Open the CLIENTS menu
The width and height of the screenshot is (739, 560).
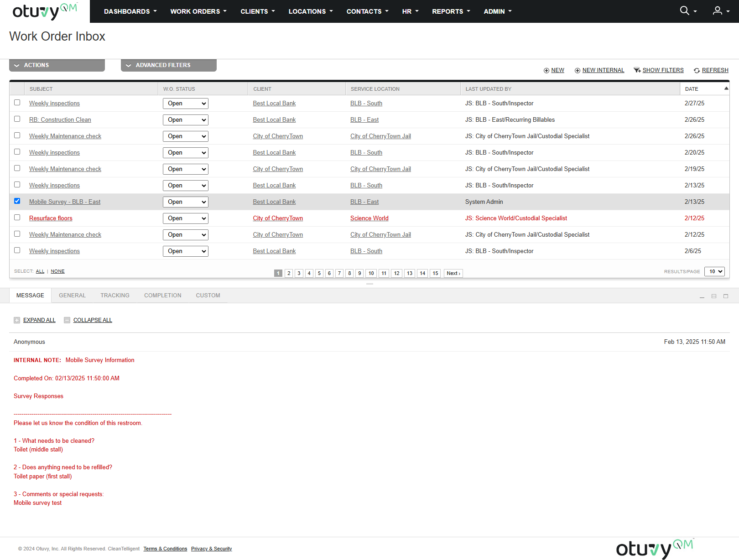pyautogui.click(x=258, y=11)
